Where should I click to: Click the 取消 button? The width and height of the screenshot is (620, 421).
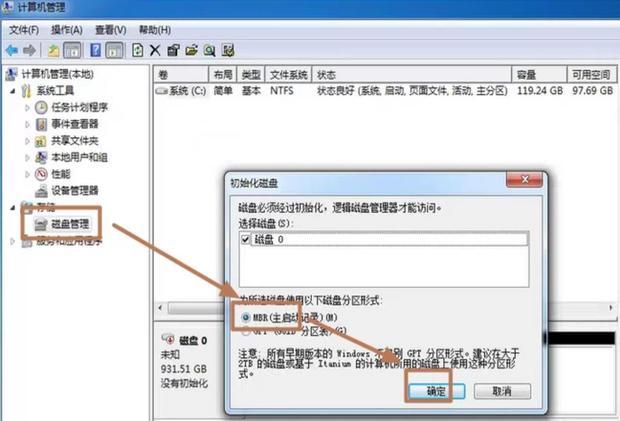coord(496,391)
